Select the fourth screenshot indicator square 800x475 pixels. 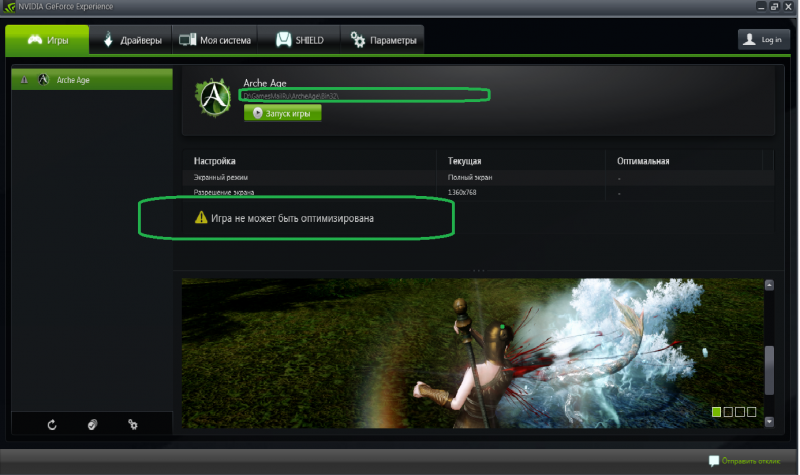click(752, 412)
